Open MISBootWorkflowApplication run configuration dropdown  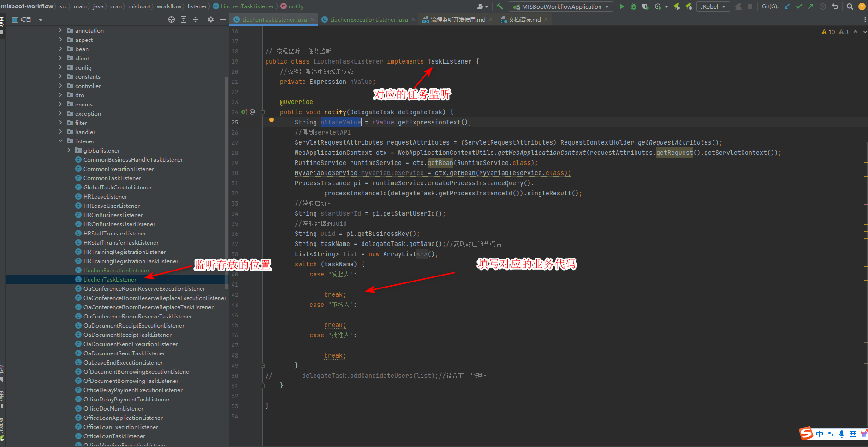(561, 6)
